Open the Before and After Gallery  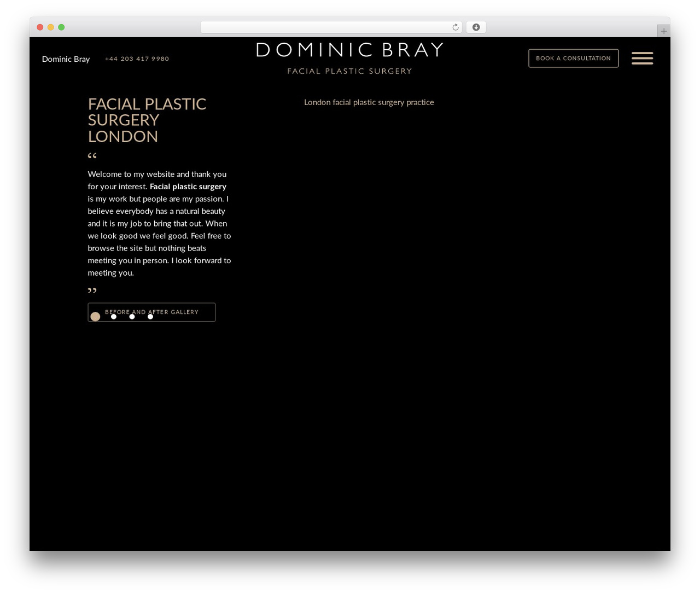tap(151, 312)
